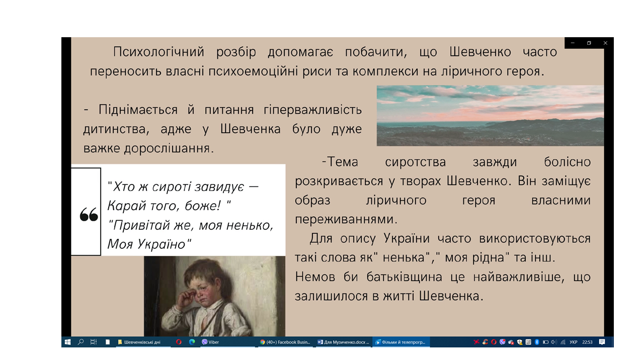Change the УКР keyboard language
644x362 pixels.
(x=574, y=342)
